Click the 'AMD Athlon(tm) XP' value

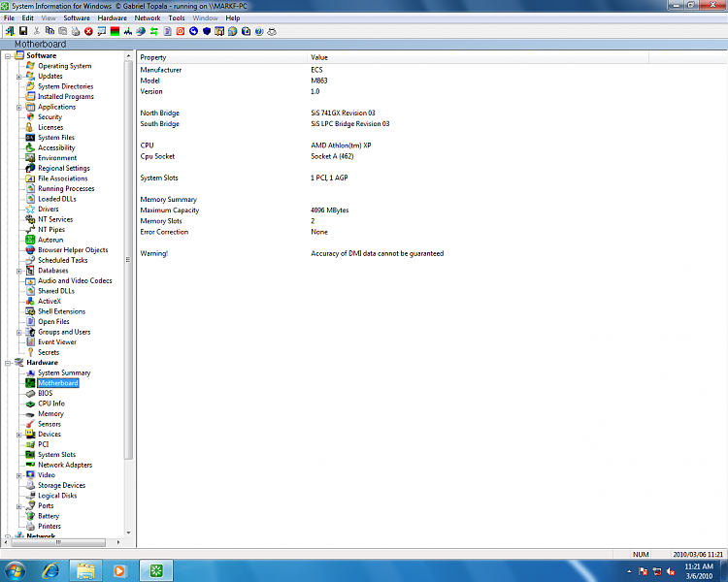341,145
